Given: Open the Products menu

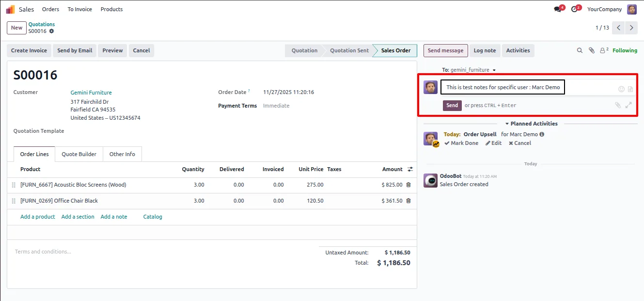Looking at the screenshot, I should click(x=111, y=9).
